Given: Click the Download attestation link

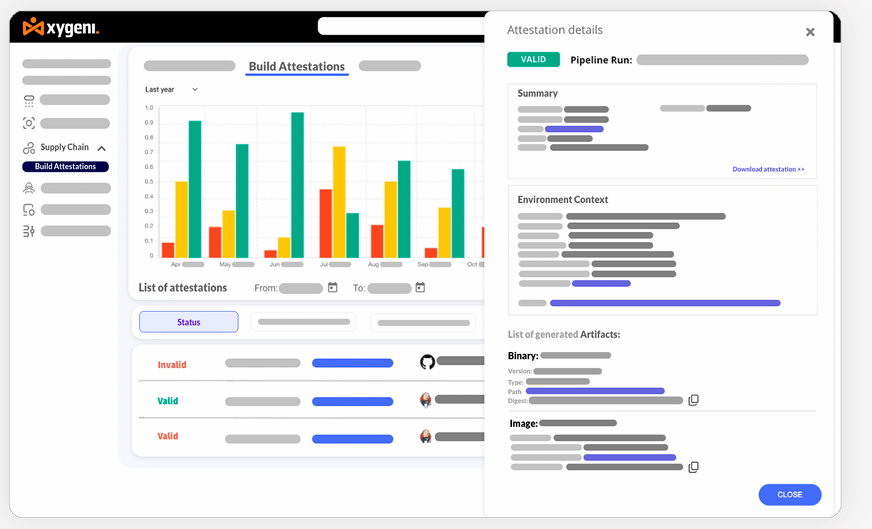Looking at the screenshot, I should (768, 170).
